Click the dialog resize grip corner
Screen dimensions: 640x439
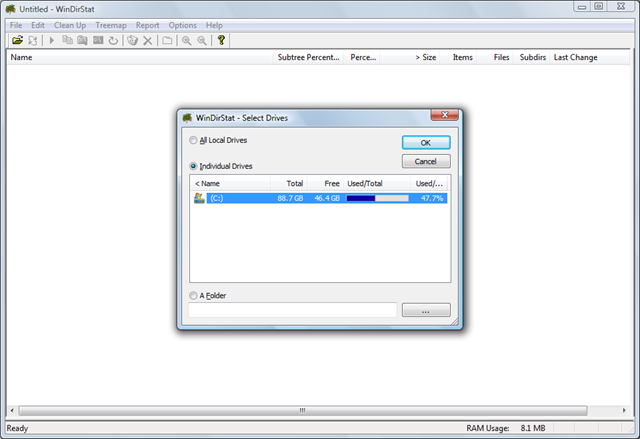pyautogui.click(x=454, y=322)
